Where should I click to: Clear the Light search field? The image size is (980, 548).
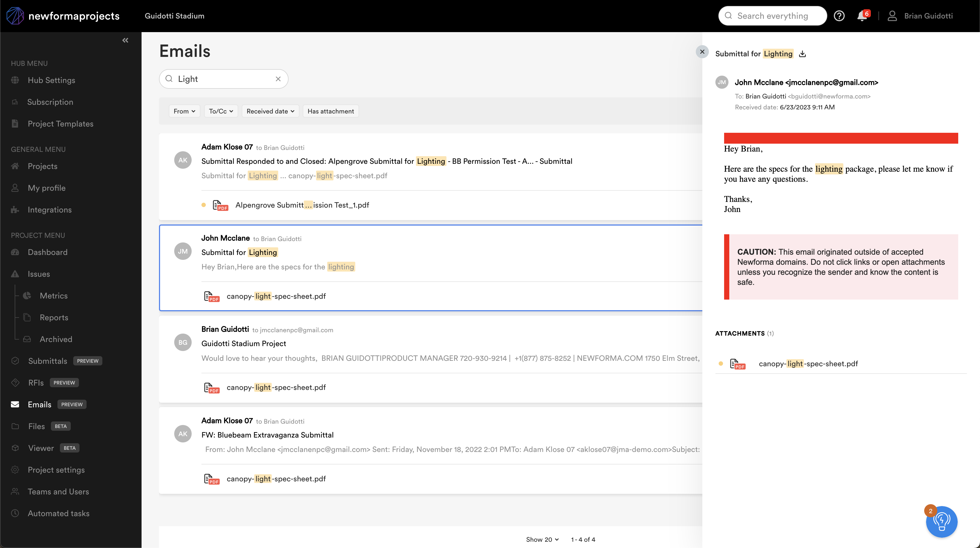click(x=278, y=79)
